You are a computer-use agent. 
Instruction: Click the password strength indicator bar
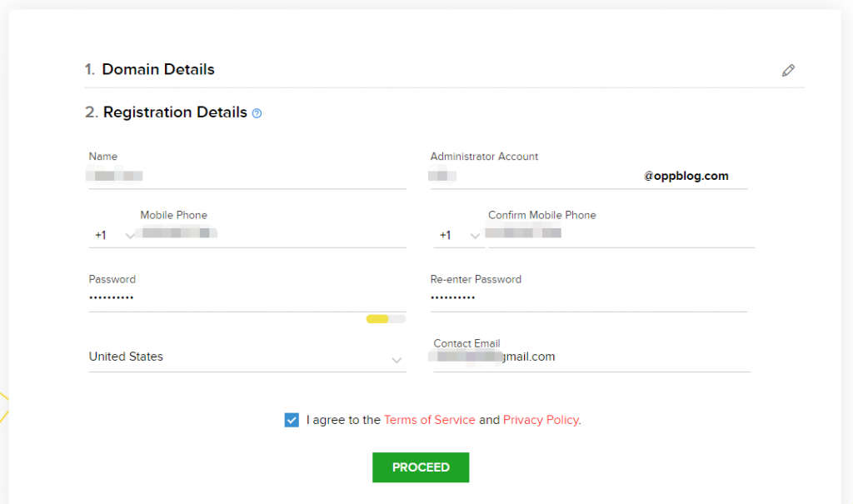[x=386, y=319]
